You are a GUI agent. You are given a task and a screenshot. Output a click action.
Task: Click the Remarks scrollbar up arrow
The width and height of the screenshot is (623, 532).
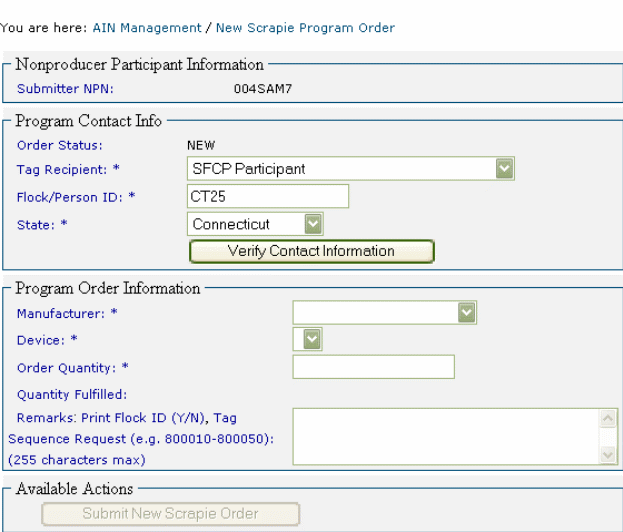pyautogui.click(x=608, y=417)
